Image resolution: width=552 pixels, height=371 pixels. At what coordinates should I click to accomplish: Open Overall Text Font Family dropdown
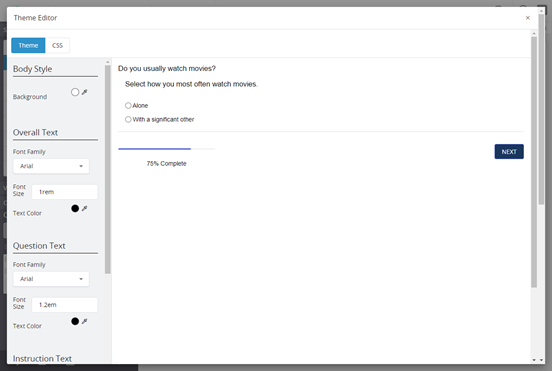pyautogui.click(x=51, y=166)
